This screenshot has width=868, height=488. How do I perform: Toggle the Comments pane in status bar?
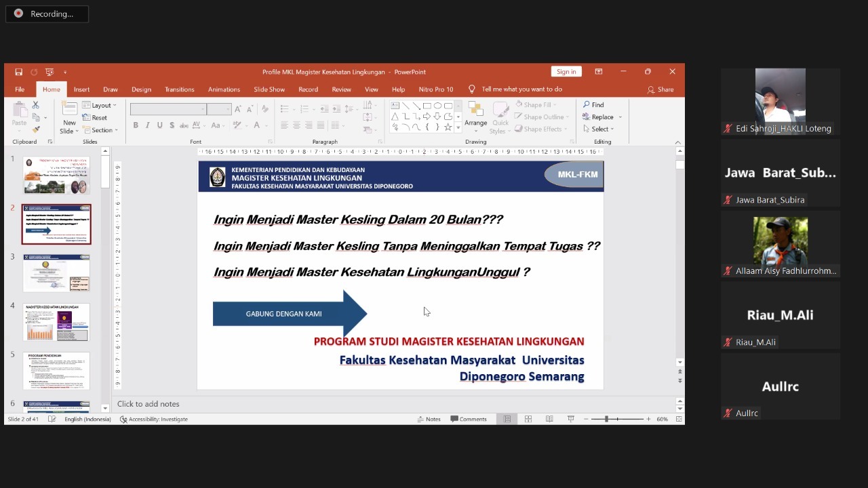click(469, 419)
